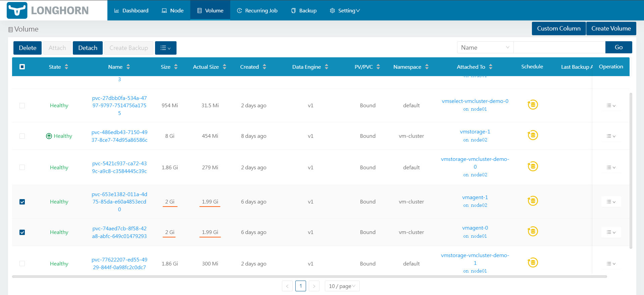Open the vmselect-vmcluster-demo-0 workload link
Screen dimensions: 644x295
(475, 101)
